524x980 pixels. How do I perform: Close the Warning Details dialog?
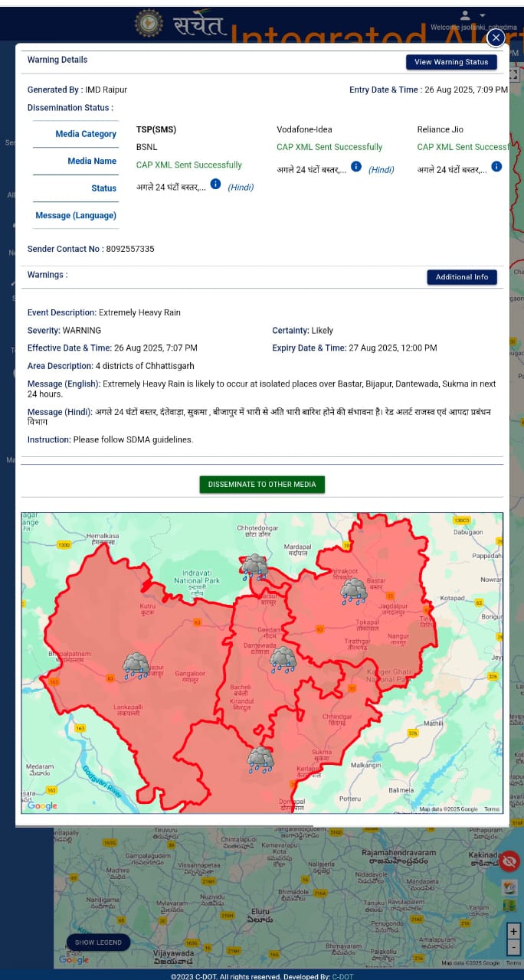(x=496, y=38)
